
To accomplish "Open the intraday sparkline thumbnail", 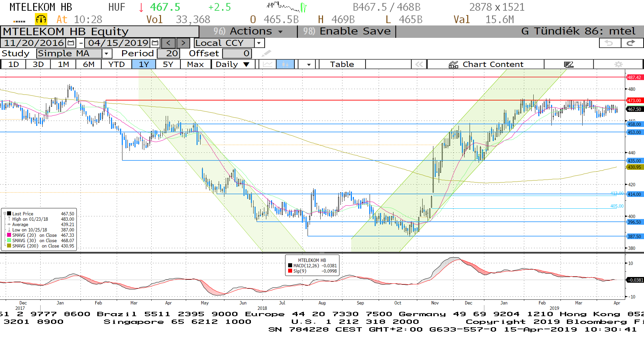I will coord(287,7).
